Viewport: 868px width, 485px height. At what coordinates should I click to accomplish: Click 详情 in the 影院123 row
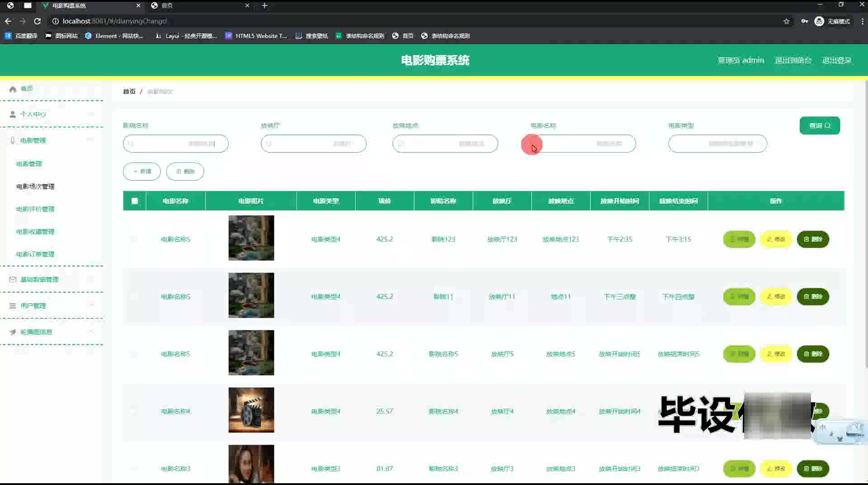coord(739,239)
